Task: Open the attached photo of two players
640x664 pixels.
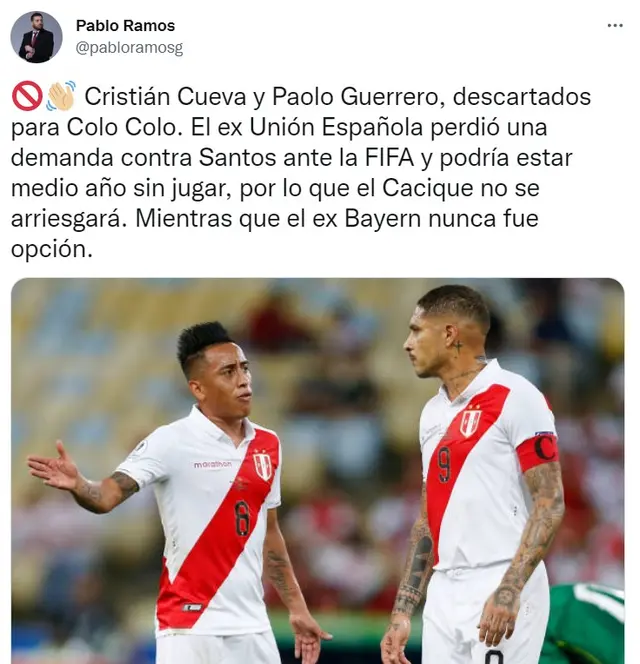Action: [x=318, y=471]
